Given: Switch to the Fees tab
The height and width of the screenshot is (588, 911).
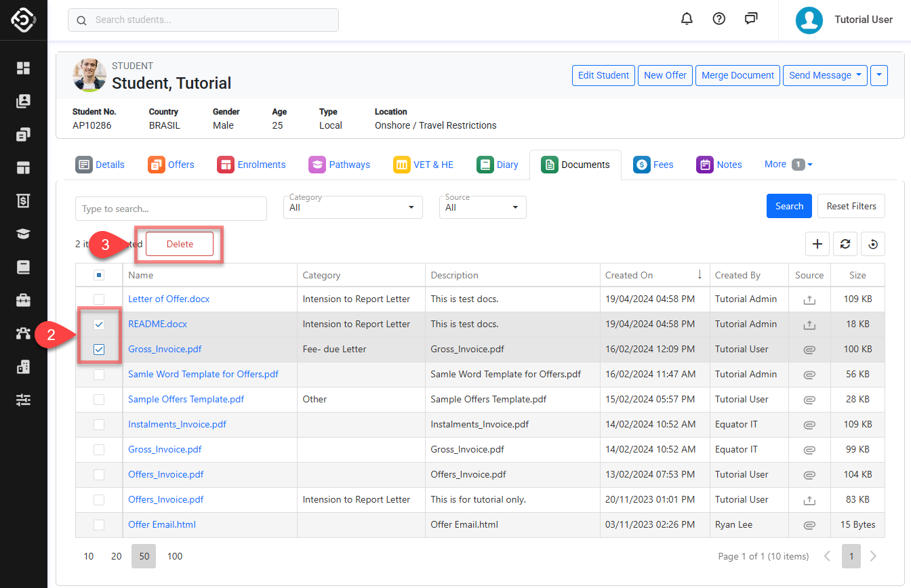Looking at the screenshot, I should 653,165.
